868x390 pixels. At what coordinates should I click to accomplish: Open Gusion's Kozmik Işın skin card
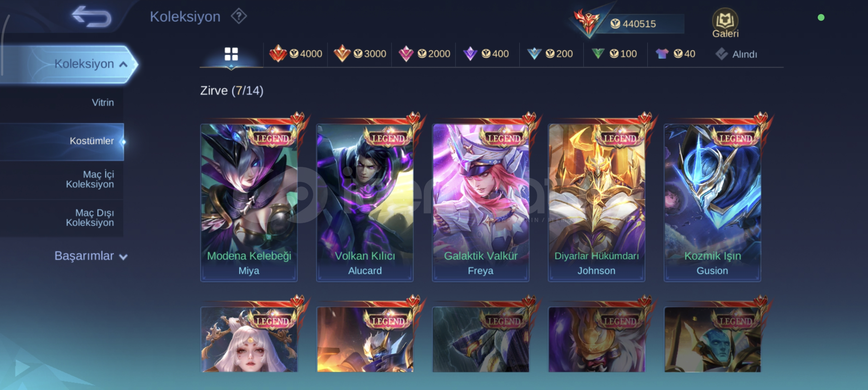[x=712, y=202]
